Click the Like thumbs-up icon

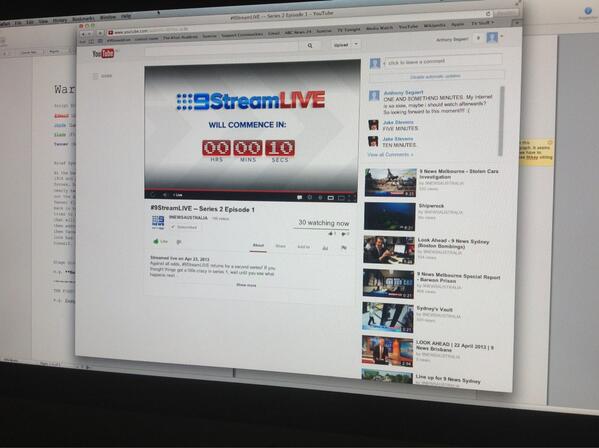click(156, 241)
